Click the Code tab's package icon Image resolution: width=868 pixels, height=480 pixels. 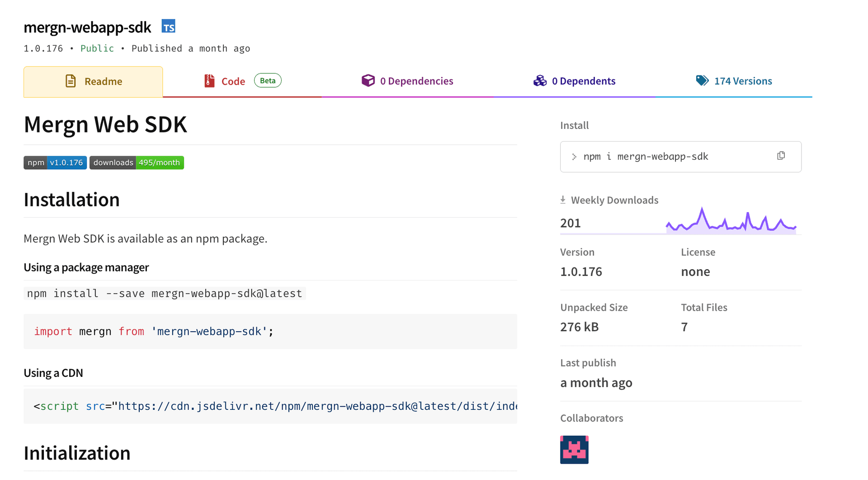pos(208,81)
